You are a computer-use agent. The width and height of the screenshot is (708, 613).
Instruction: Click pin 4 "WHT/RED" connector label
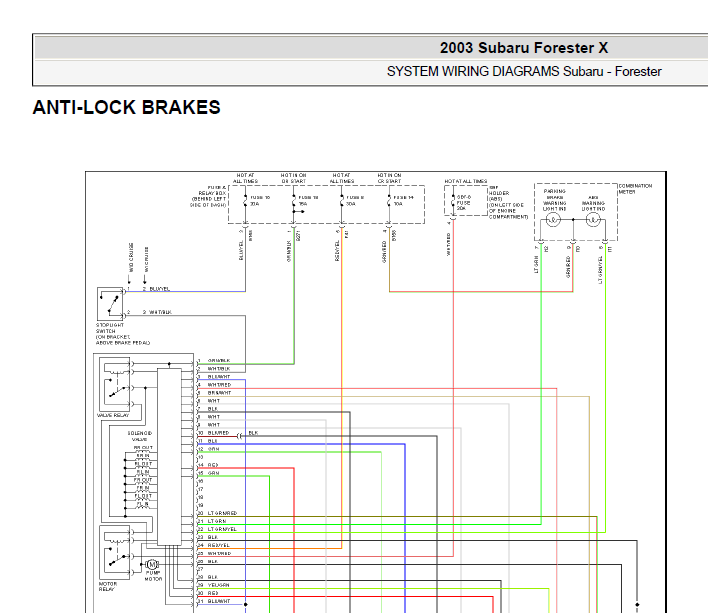219,385
